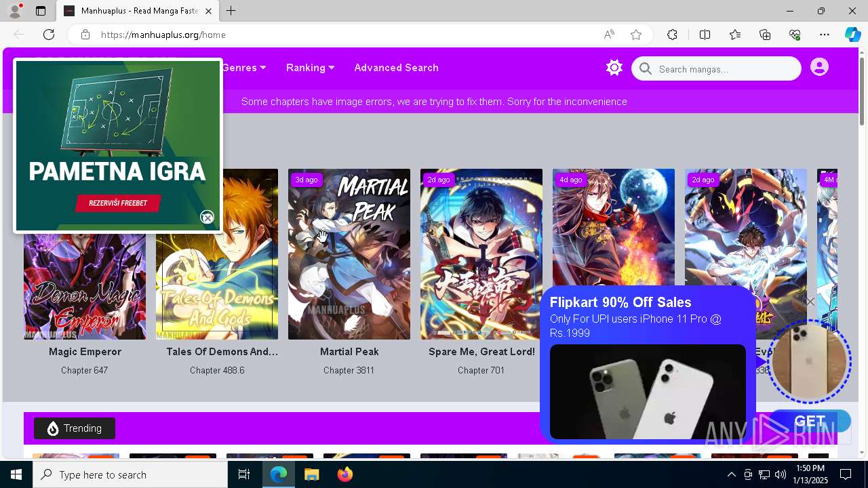Click the taskbar search box
Screen dimensions: 868x488
tap(130, 474)
